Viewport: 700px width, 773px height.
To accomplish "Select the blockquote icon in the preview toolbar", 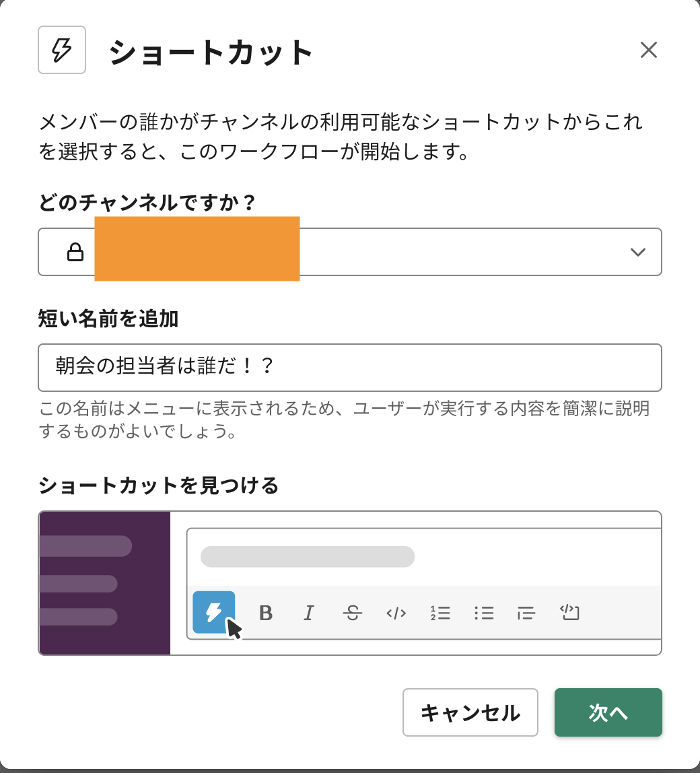I will [x=526, y=613].
